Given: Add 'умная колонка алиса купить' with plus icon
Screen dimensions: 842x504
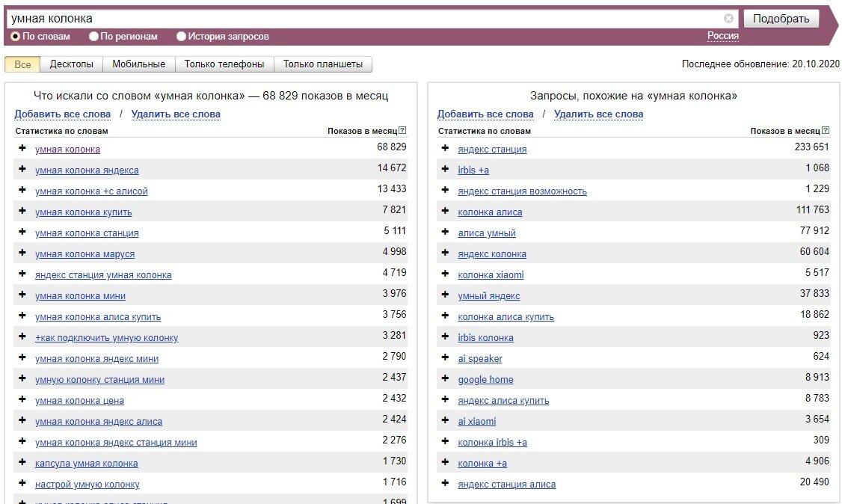Looking at the screenshot, I should click(x=22, y=316).
